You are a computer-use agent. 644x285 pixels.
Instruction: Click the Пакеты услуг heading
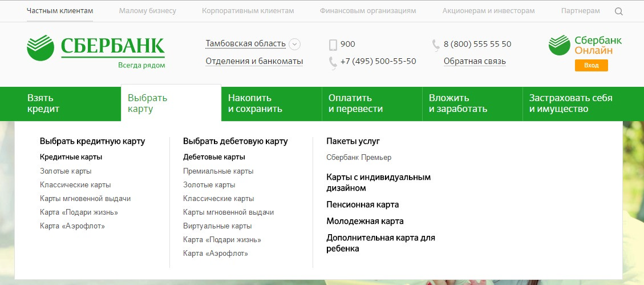pos(353,142)
